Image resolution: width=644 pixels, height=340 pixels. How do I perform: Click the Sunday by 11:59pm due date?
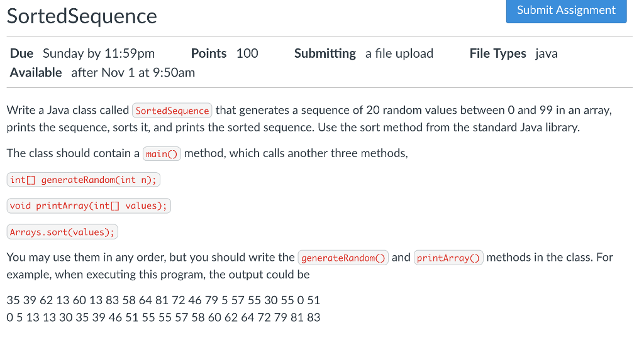[x=99, y=53]
